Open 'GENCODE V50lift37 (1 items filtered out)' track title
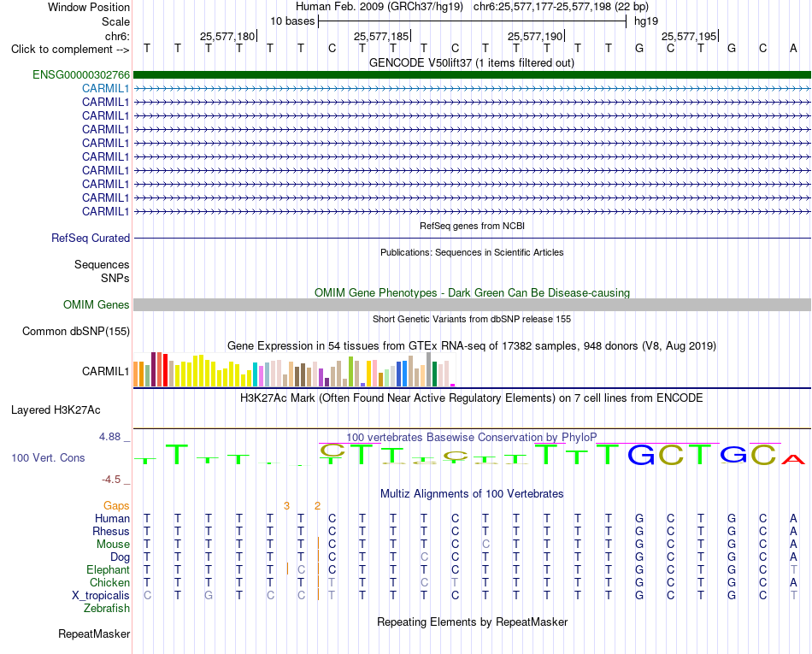The height and width of the screenshot is (654, 812). (471, 62)
